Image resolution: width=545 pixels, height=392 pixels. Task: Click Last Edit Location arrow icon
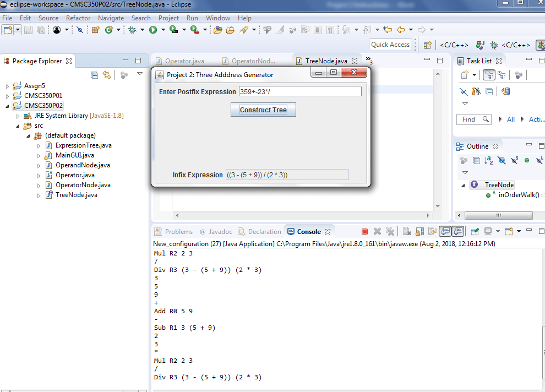(x=388, y=30)
